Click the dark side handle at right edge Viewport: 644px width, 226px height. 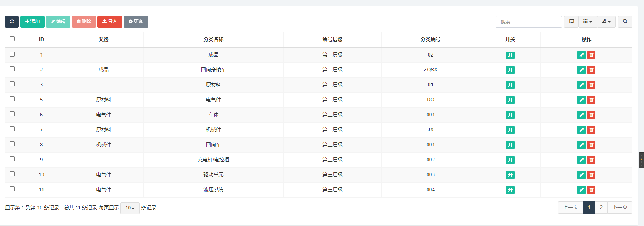641,160
